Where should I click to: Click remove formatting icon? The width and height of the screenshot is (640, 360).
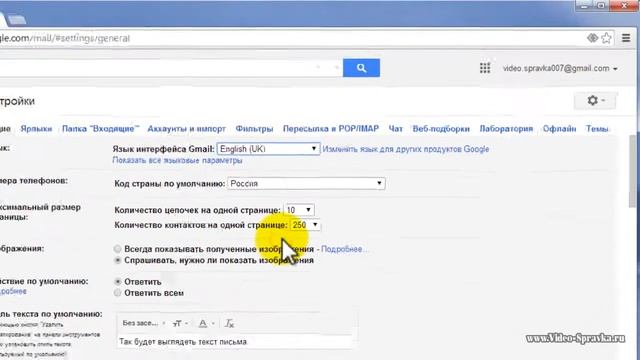229,323
